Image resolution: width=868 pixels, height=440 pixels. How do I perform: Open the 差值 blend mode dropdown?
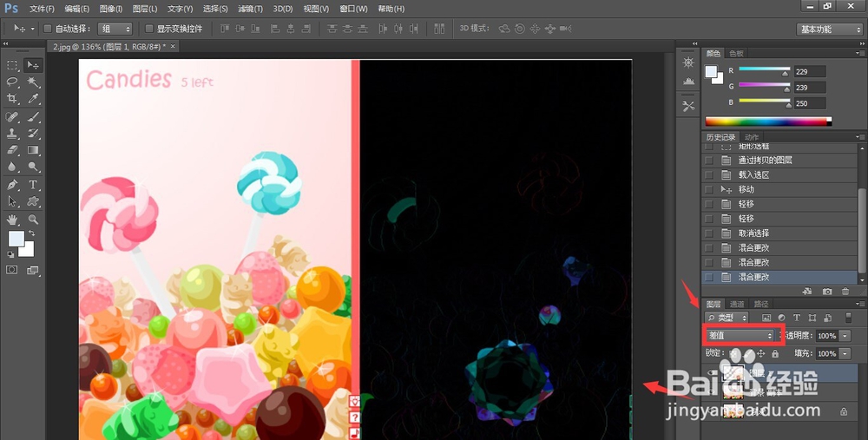click(740, 335)
